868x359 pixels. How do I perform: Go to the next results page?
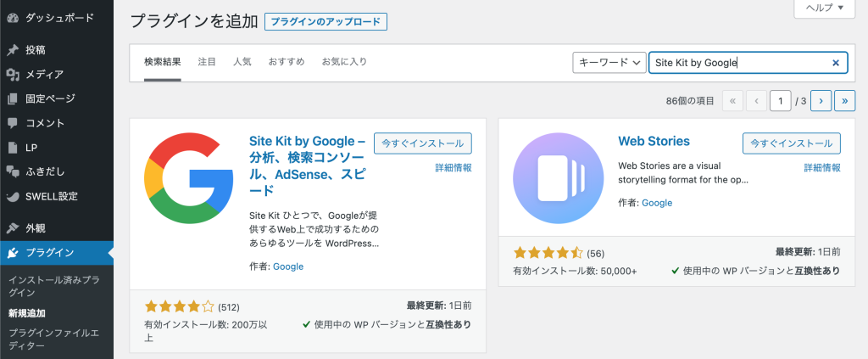pos(821,101)
